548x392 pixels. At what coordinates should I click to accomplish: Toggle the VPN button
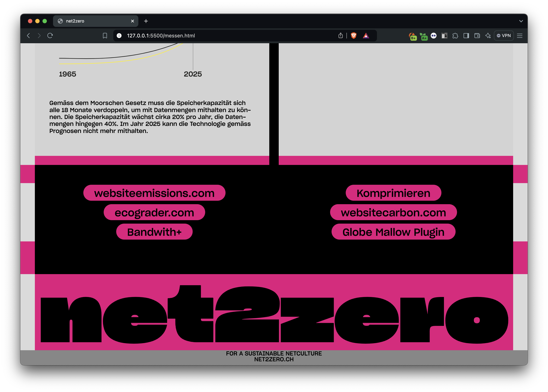point(504,36)
